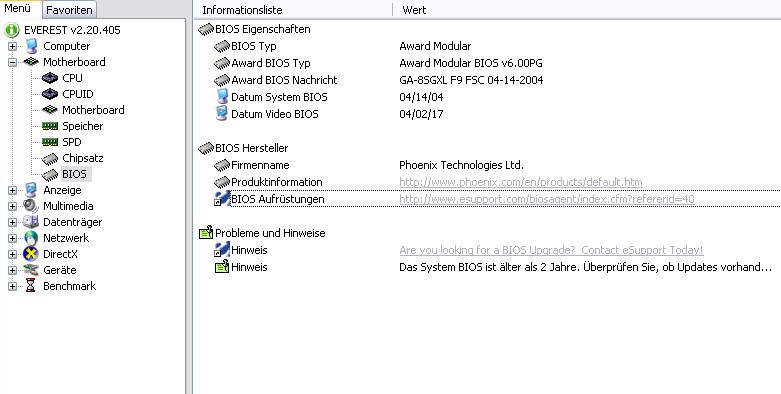Click the System BIOS date value 04/14/04
This screenshot has height=394, width=781.
(x=421, y=97)
